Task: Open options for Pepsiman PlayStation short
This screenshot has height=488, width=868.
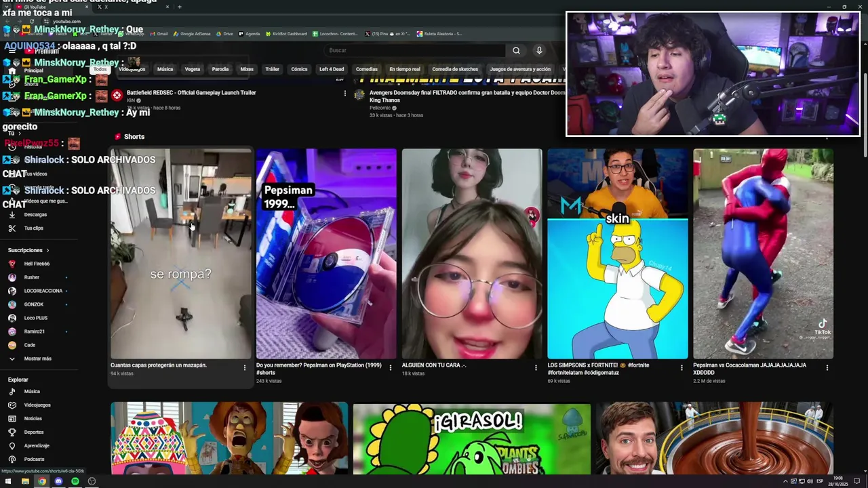Action: tap(390, 367)
